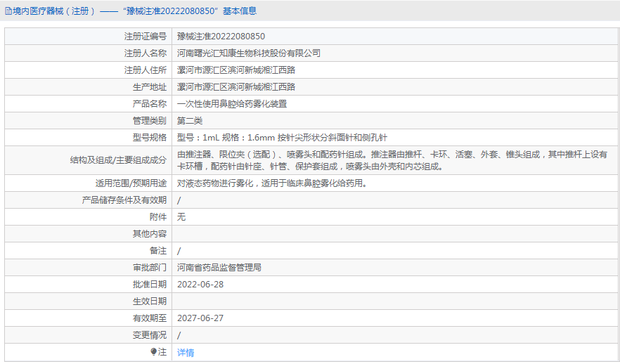Viewport: 620px width, 364px height.
Task: Click approval date 2022-06-28
Action: coord(200,285)
